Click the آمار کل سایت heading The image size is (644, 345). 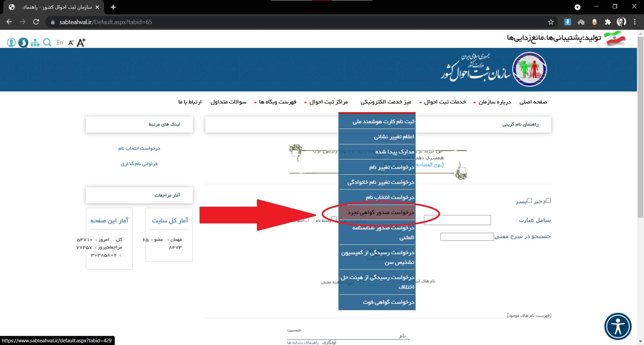[x=170, y=220]
